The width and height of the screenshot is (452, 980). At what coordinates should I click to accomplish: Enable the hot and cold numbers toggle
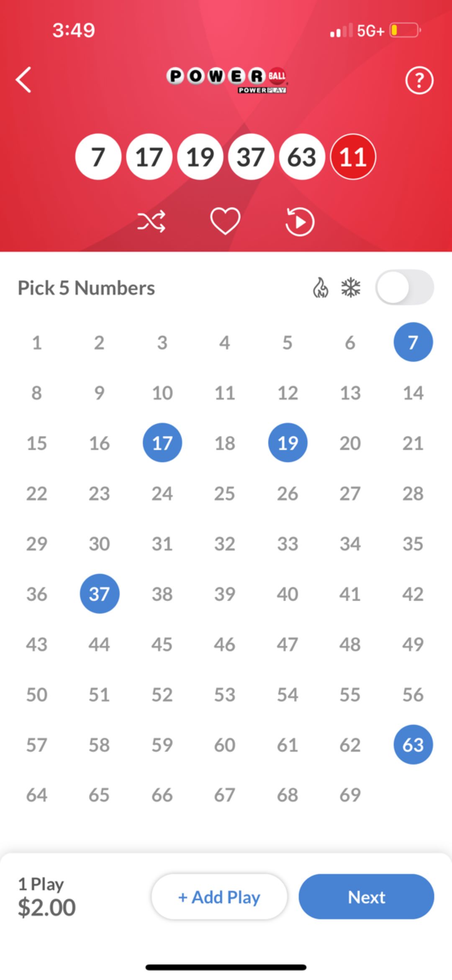404,287
